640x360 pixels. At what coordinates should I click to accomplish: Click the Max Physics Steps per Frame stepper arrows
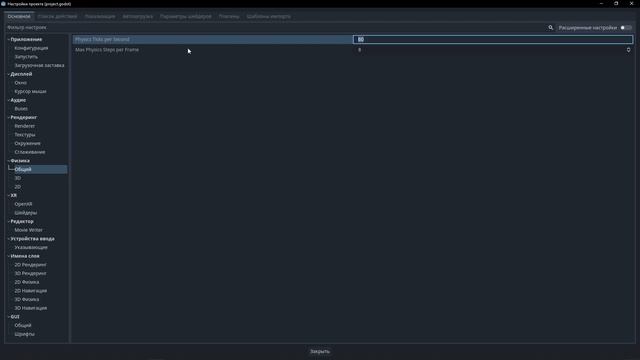(629, 50)
